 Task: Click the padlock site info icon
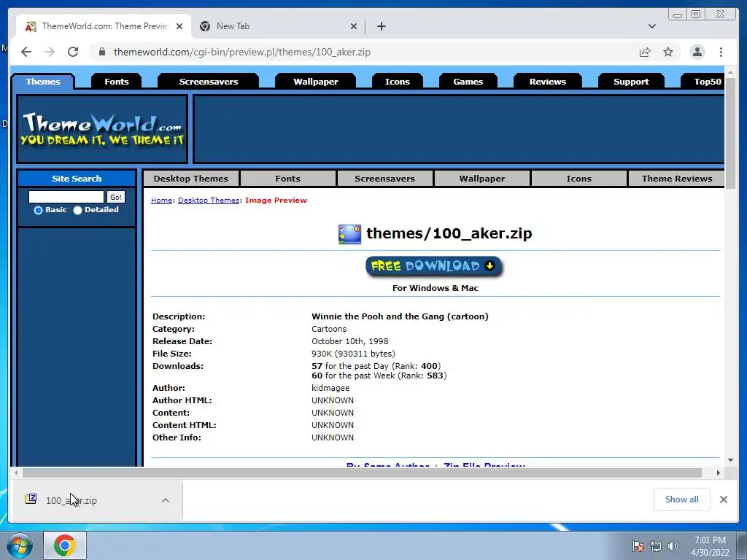[101, 52]
